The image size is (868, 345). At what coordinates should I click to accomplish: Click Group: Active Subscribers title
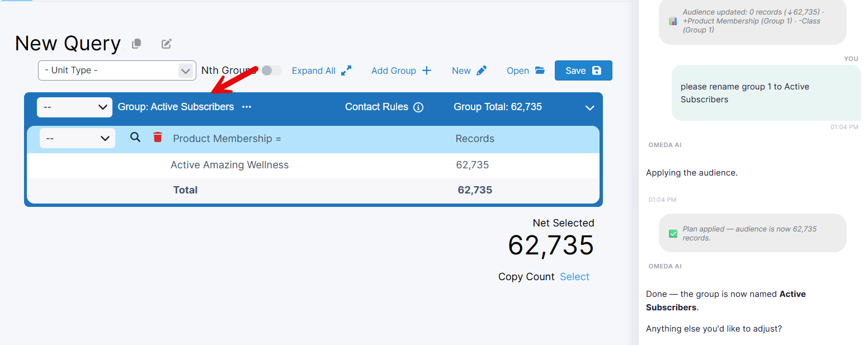point(176,107)
